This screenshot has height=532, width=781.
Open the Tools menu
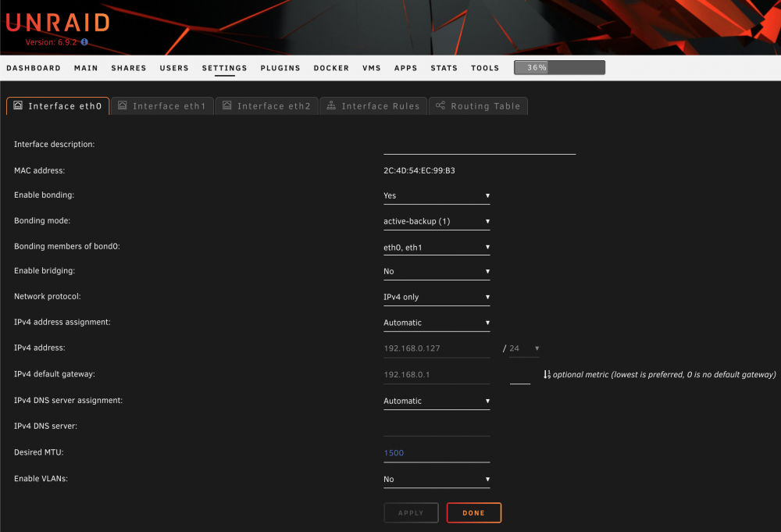coord(485,68)
